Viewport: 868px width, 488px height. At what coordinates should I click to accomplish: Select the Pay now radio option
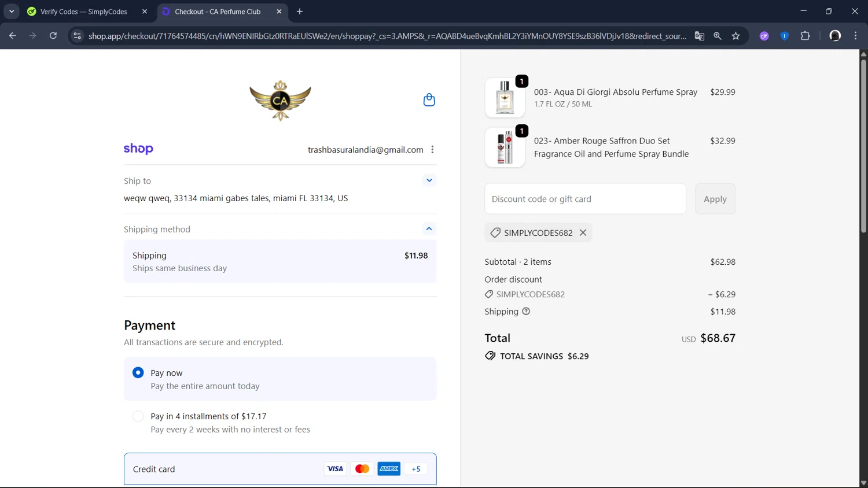click(138, 372)
